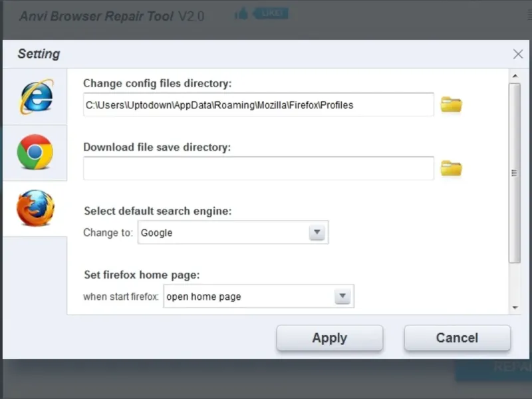
Task: Switch to the Google Chrome settings tab
Action: [35, 152]
